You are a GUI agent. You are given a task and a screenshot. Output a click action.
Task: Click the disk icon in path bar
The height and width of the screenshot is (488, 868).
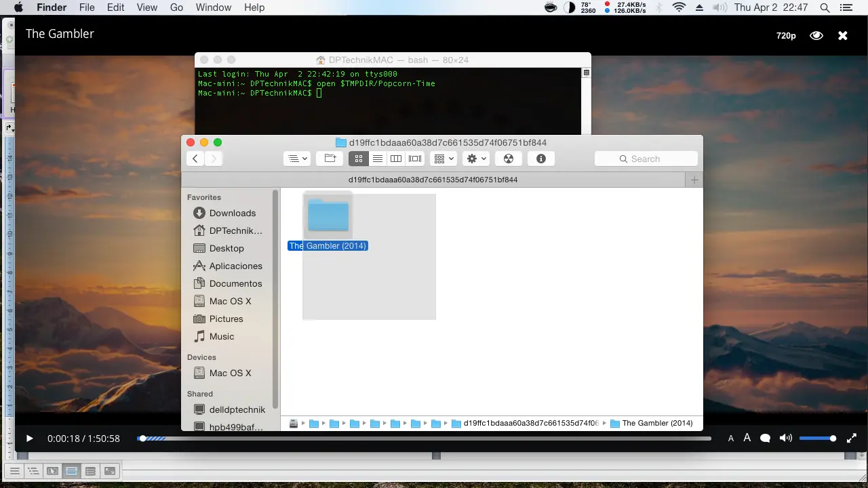pos(294,424)
